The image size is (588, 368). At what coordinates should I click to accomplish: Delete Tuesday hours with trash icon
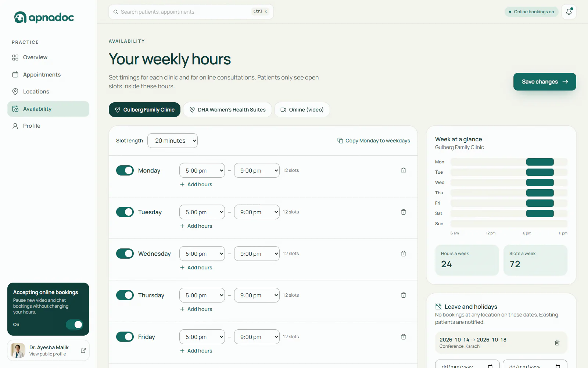(404, 212)
